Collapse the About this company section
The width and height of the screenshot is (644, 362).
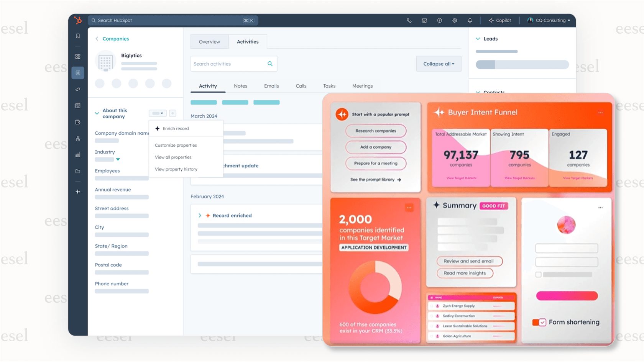tap(97, 113)
